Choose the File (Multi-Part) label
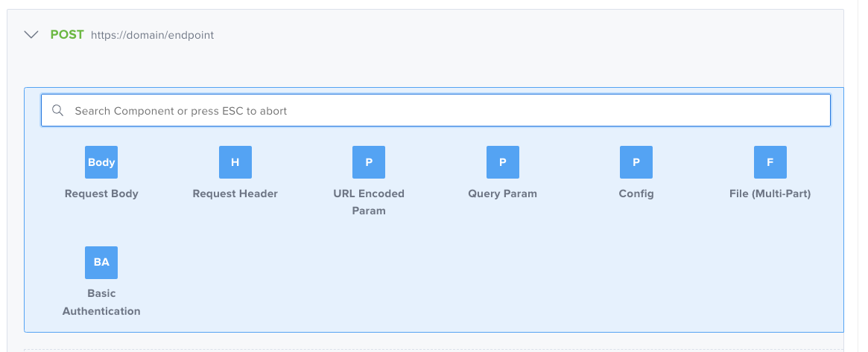 tap(770, 193)
